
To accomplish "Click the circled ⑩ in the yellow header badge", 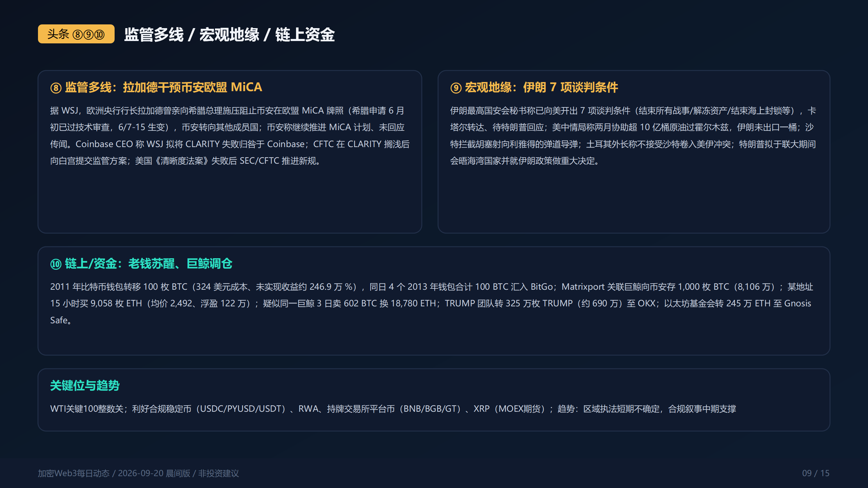I will [100, 35].
